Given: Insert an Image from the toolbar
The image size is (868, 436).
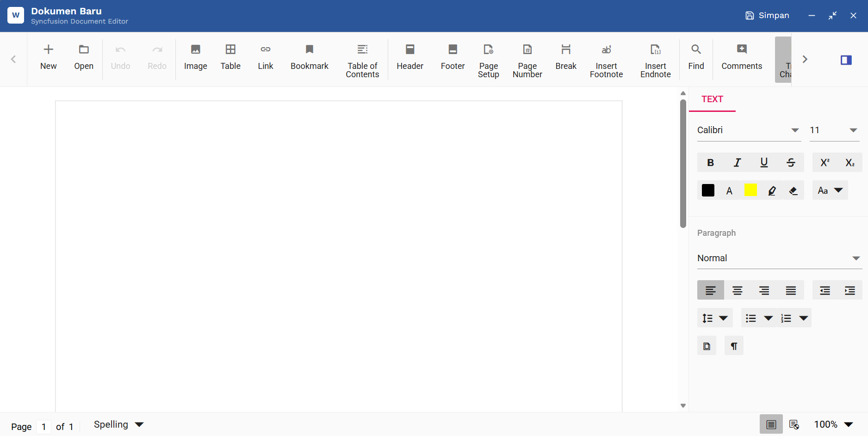Looking at the screenshot, I should (x=195, y=58).
